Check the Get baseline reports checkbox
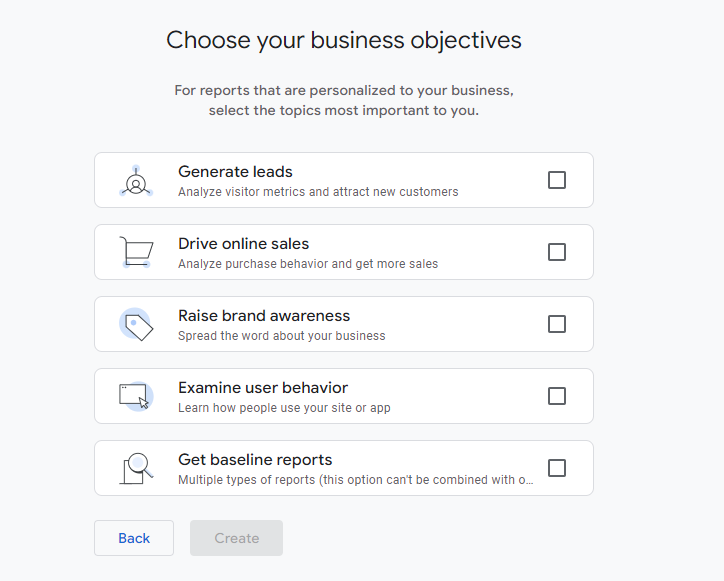The image size is (724, 581). tap(556, 468)
